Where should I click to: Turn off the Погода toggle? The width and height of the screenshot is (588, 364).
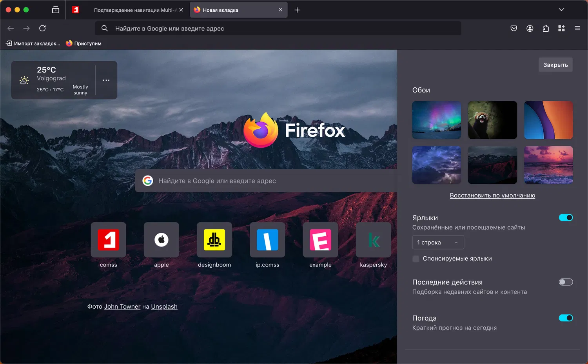566,318
